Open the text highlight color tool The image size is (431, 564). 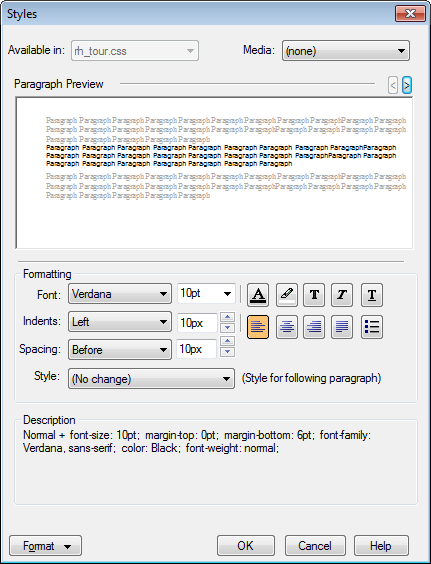coord(287,295)
